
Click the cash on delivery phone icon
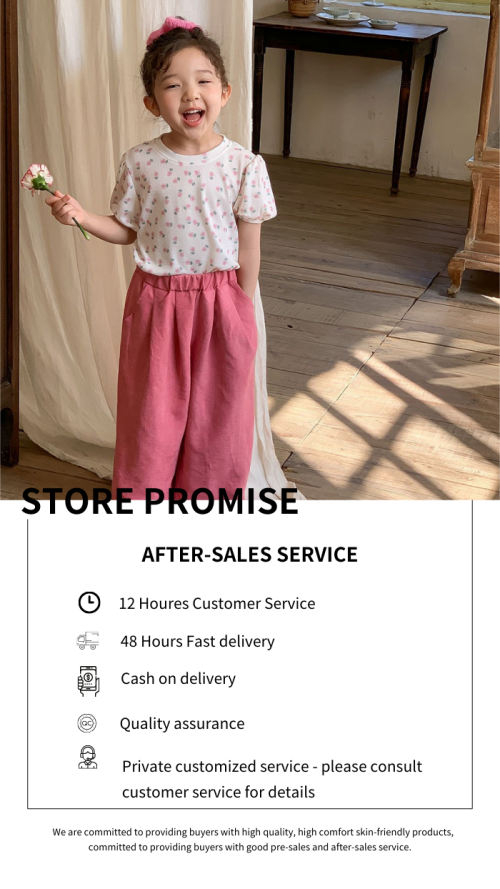point(88,681)
